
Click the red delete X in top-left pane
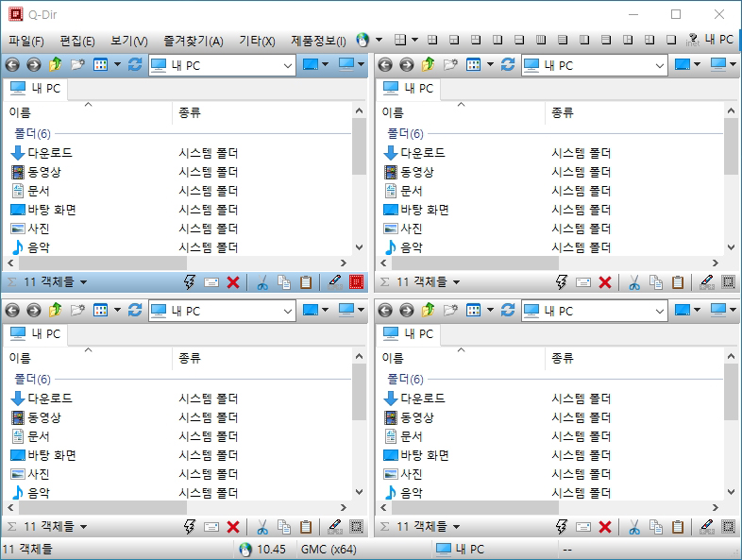pos(233,282)
